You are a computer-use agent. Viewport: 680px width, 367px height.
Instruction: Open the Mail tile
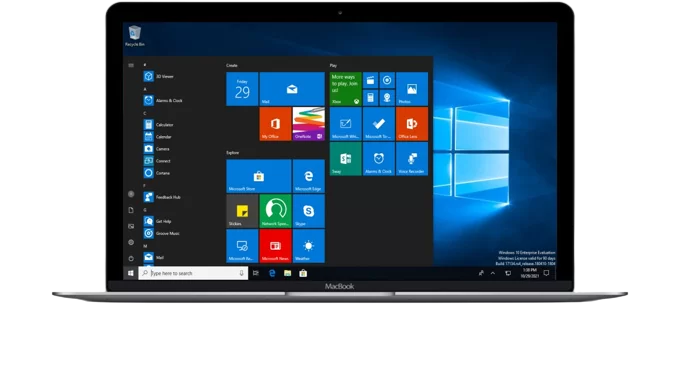[x=292, y=89]
